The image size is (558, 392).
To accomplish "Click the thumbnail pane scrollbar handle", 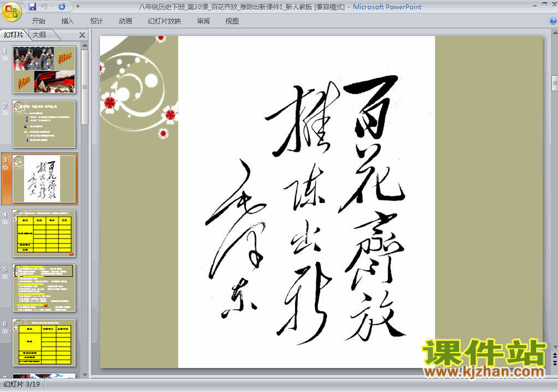I will coord(85,87).
